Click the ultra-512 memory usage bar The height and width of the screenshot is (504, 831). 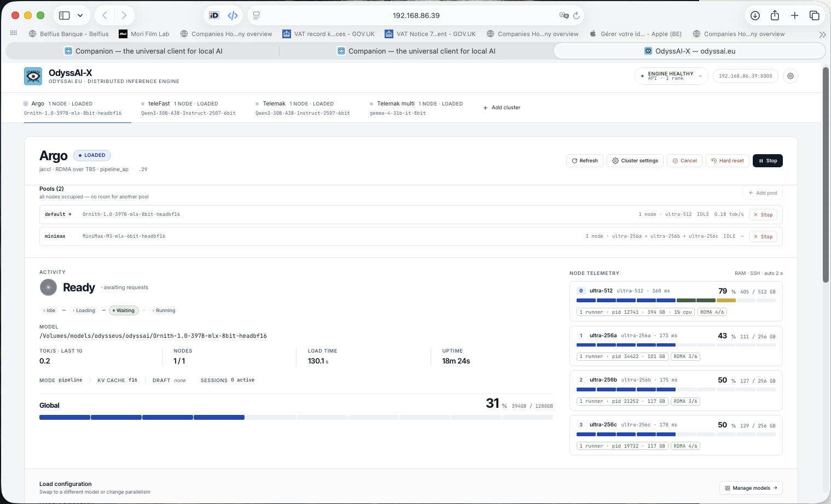(x=676, y=300)
